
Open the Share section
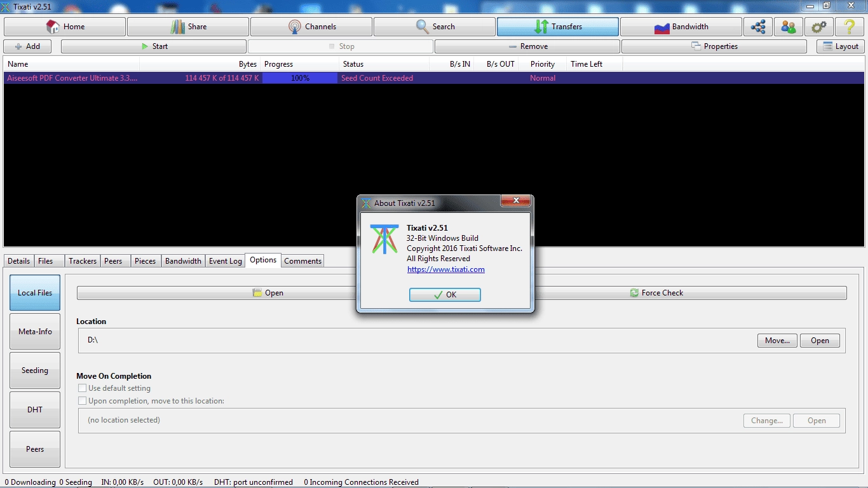tap(188, 27)
